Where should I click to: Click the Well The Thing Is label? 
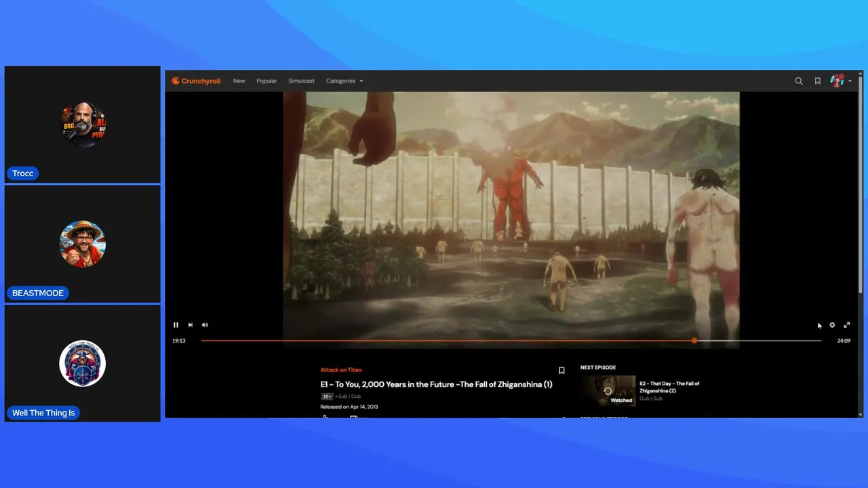click(43, 413)
